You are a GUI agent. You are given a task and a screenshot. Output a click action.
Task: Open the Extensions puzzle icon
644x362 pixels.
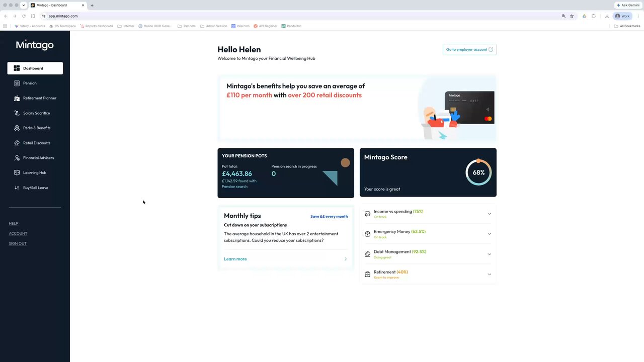pos(594,16)
